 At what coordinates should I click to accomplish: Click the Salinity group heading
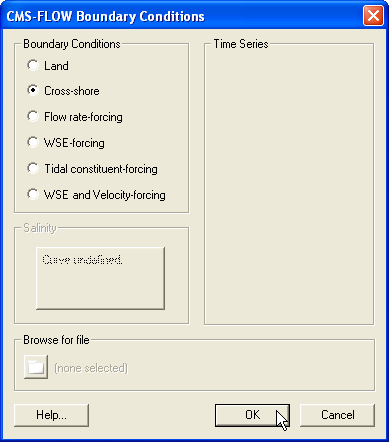40,228
